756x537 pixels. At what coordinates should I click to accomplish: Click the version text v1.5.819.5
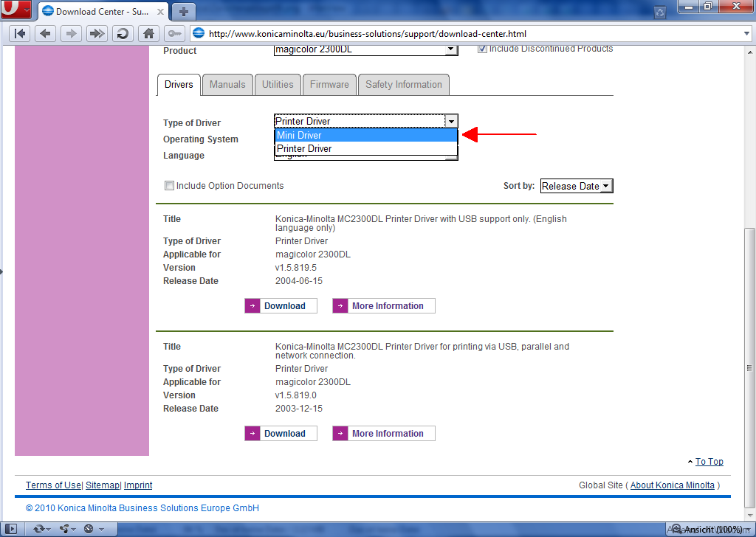pos(296,267)
